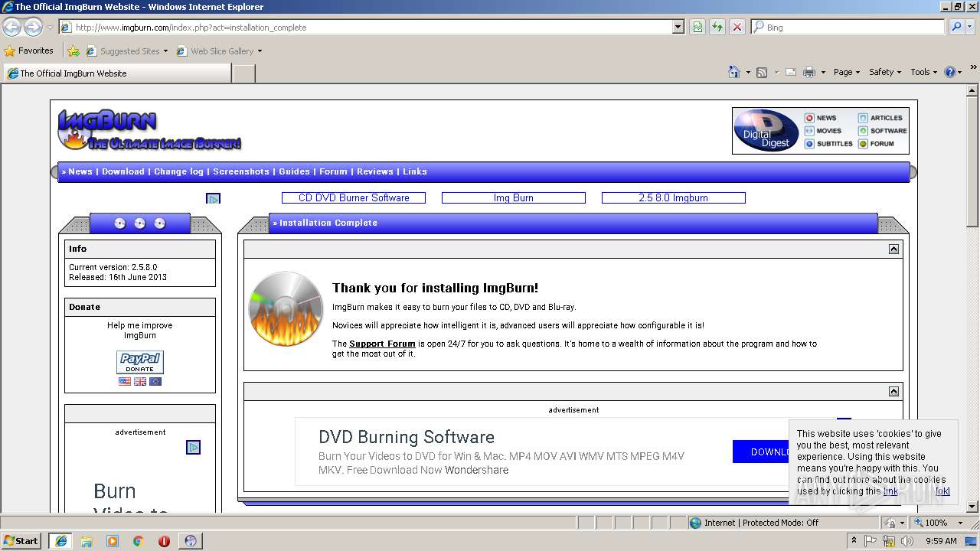Image resolution: width=980 pixels, height=551 pixels.
Task: Click the AdChoices icon above ad links
Action: pos(214,198)
